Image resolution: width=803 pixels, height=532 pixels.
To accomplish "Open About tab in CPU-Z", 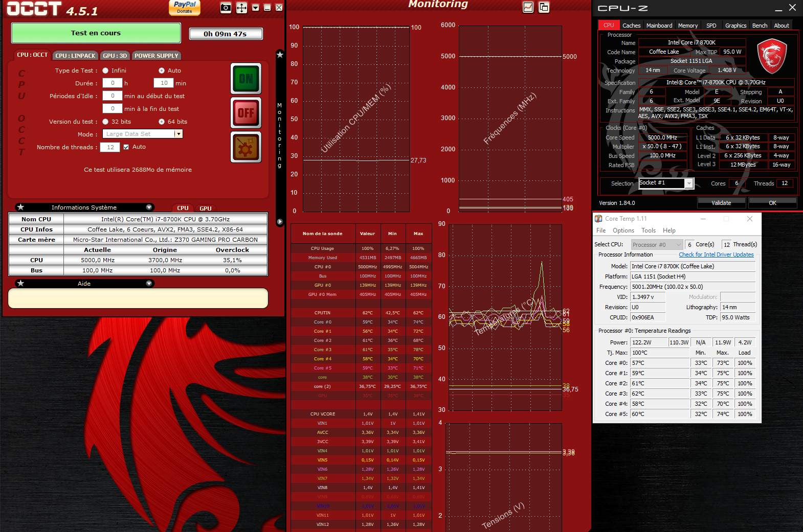I will (782, 26).
